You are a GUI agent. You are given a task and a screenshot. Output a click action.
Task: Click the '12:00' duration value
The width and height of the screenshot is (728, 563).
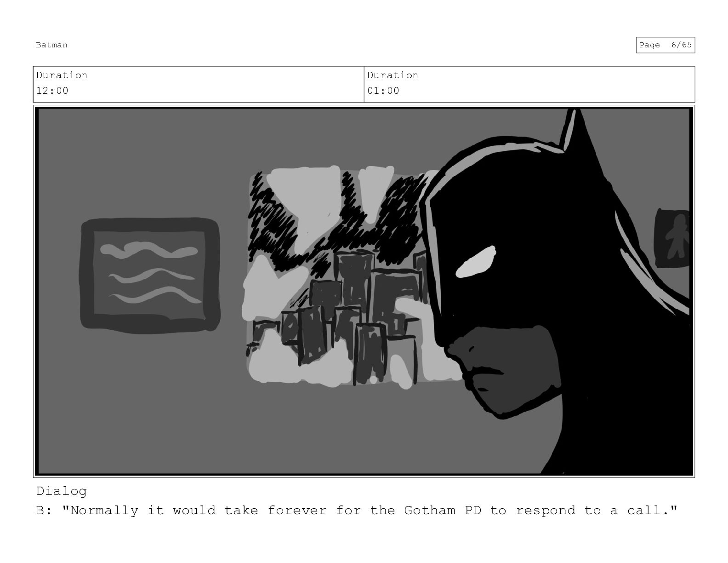[52, 91]
